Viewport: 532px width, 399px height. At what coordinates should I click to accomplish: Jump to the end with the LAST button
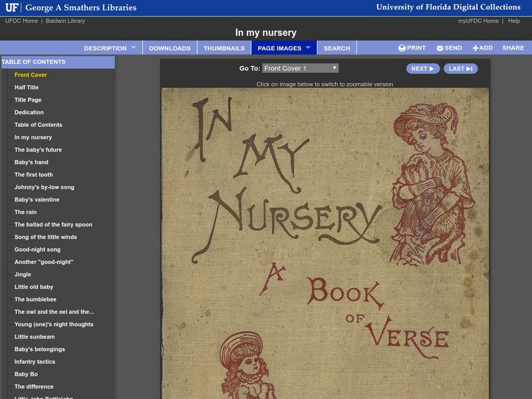(x=462, y=68)
